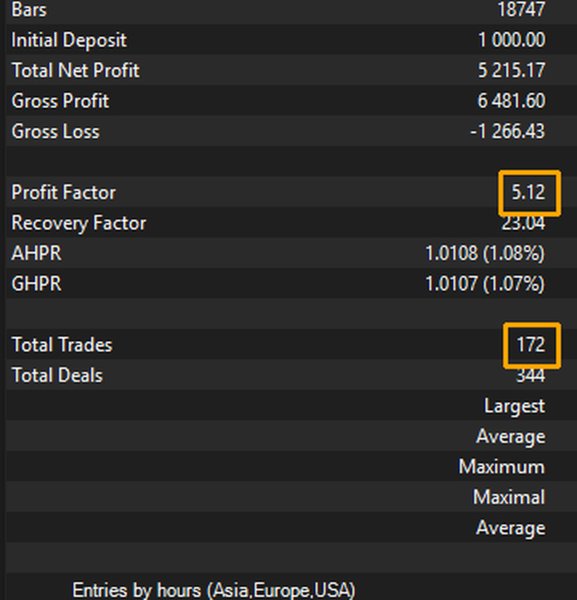The height and width of the screenshot is (600, 577).
Task: Click the Total Net Profit value 5 215.17
Action: [512, 70]
